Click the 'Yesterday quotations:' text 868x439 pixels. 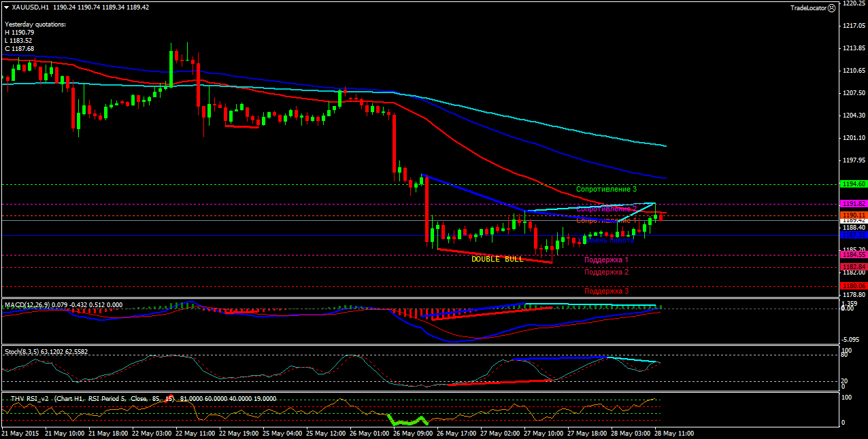pos(35,24)
